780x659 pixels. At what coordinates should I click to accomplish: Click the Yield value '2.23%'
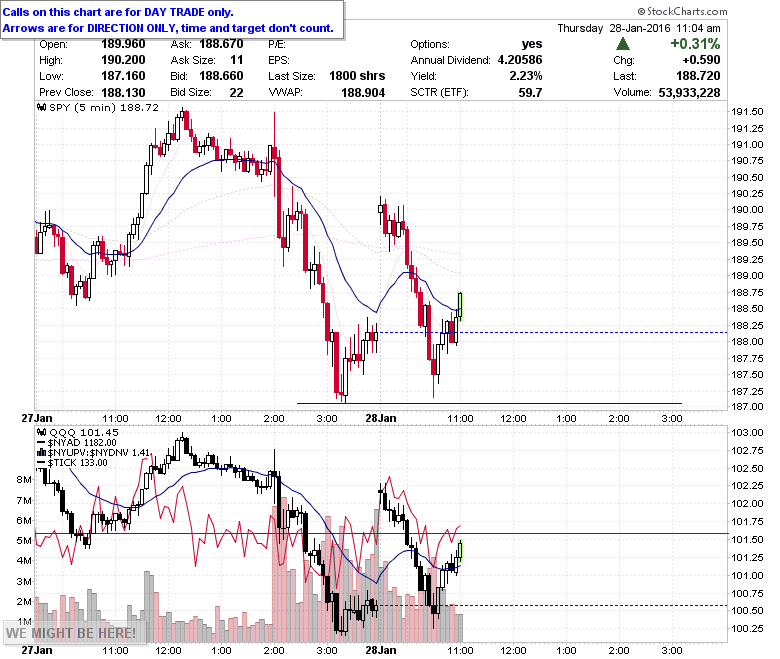coord(526,76)
